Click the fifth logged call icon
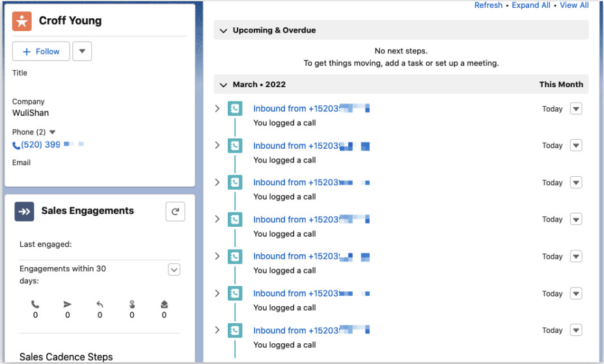This screenshot has width=604, height=364. 235,256
